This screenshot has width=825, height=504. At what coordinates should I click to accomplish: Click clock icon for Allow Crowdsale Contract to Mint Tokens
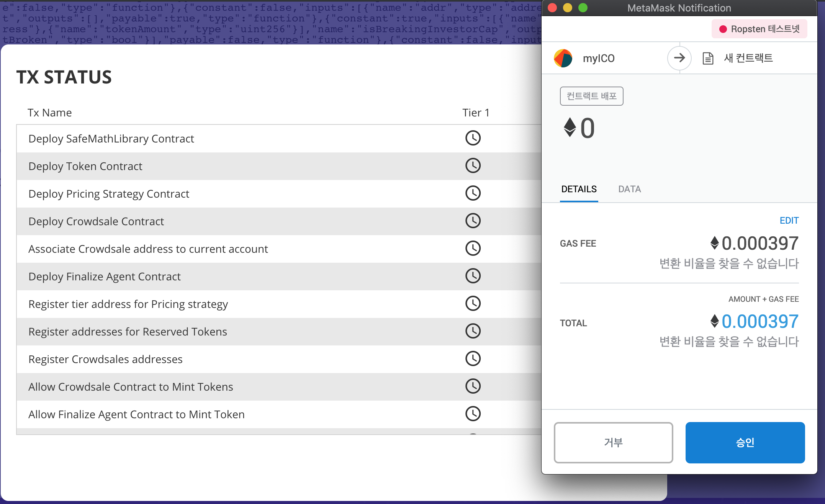pyautogui.click(x=473, y=386)
